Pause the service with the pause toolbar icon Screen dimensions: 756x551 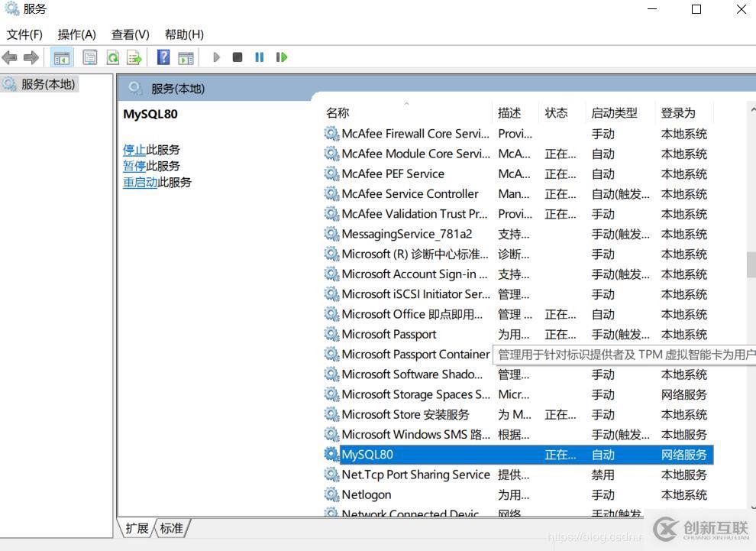click(x=258, y=57)
